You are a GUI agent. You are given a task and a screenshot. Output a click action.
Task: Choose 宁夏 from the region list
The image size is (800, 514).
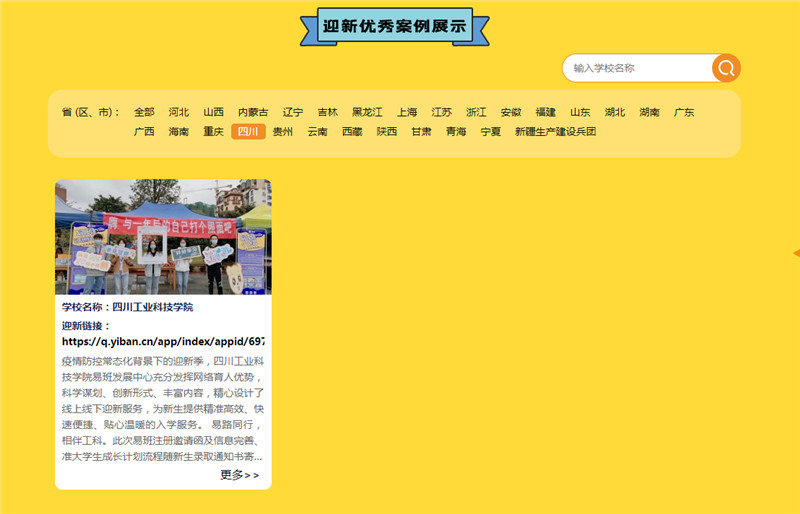point(490,132)
